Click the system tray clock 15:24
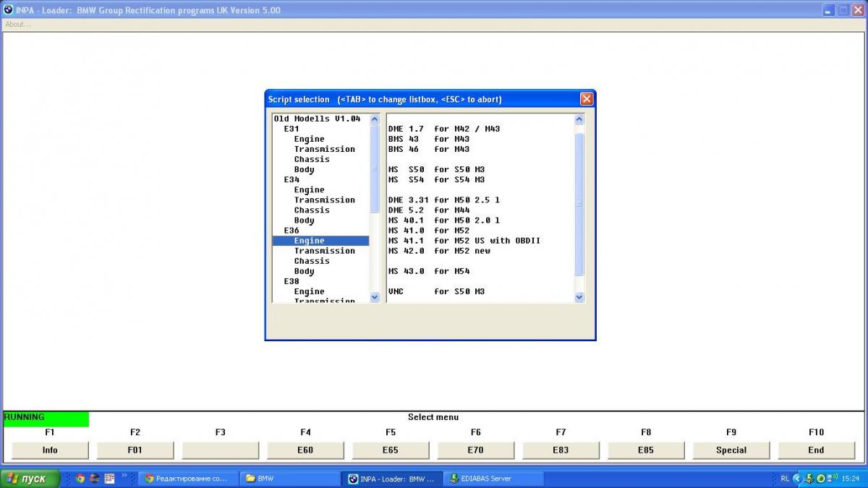 851,479
